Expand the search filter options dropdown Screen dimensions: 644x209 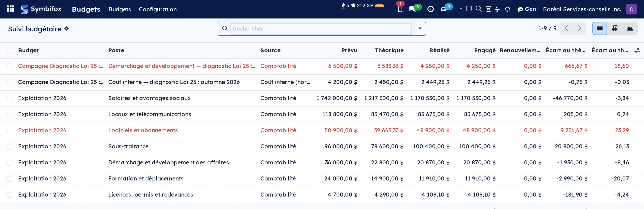point(420,29)
